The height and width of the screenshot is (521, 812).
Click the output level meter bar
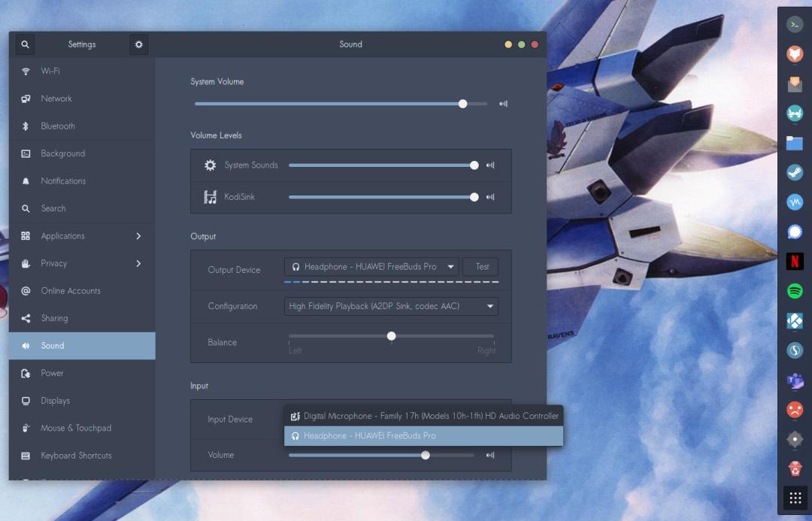coord(392,282)
